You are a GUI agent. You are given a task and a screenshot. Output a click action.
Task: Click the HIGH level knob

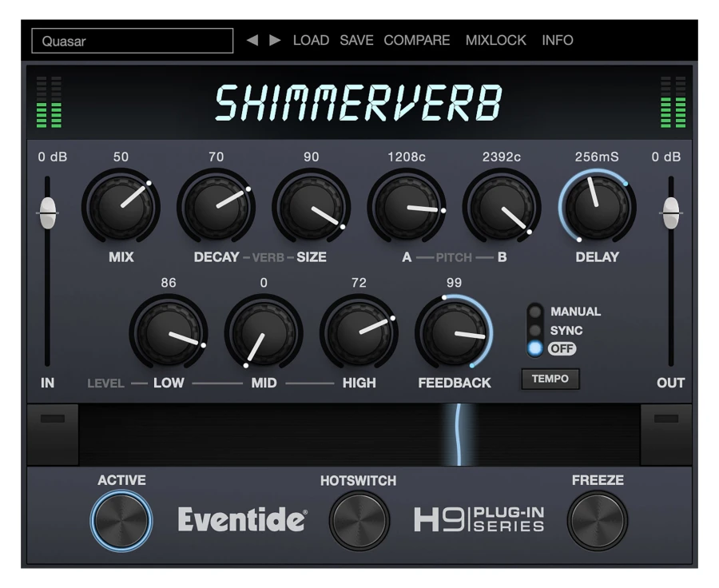pos(359,333)
